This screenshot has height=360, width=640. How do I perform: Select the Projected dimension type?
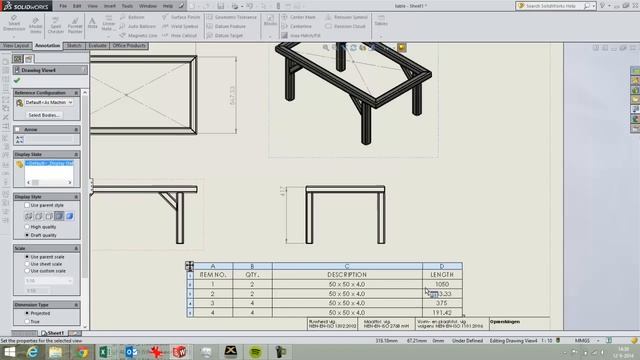[27, 313]
